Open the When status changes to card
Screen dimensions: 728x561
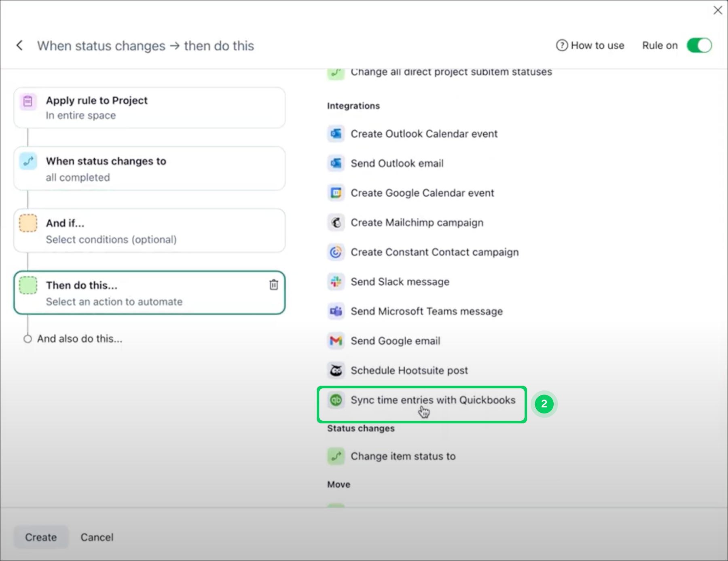pyautogui.click(x=150, y=169)
